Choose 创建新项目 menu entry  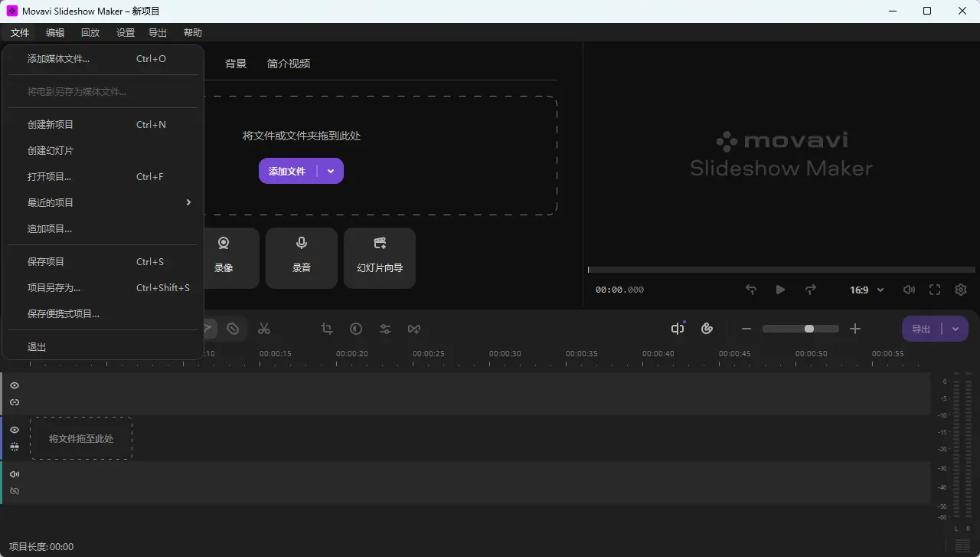[103, 124]
